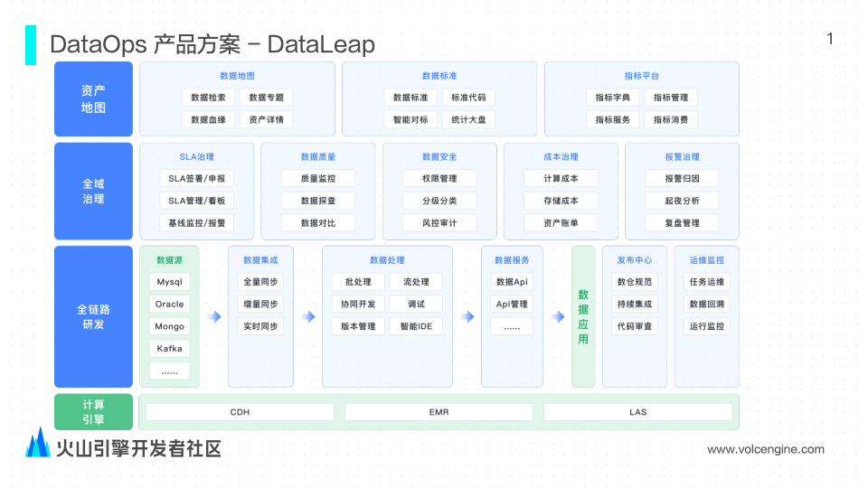Click the 增量同步 box
Screen dimensions: 868x488
(x=260, y=305)
